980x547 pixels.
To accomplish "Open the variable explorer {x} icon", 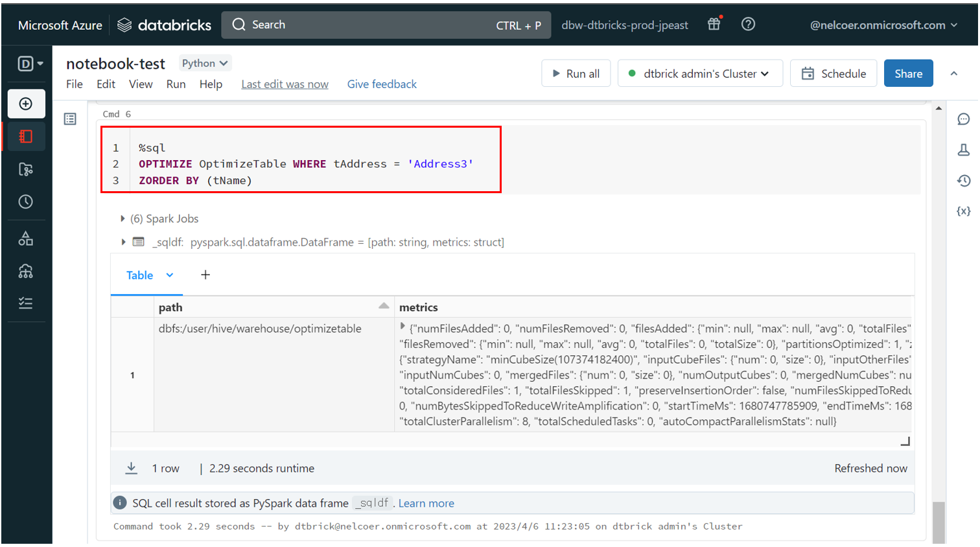I will pos(963,211).
